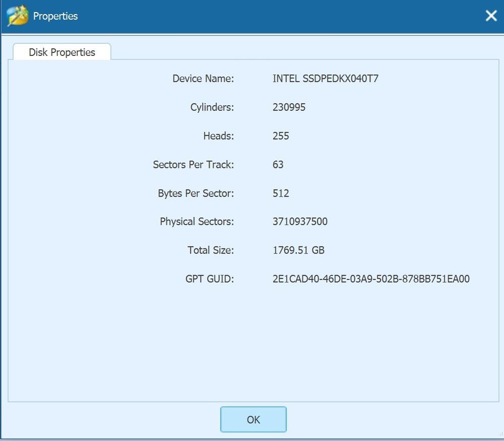Click the Heads label

(218, 136)
